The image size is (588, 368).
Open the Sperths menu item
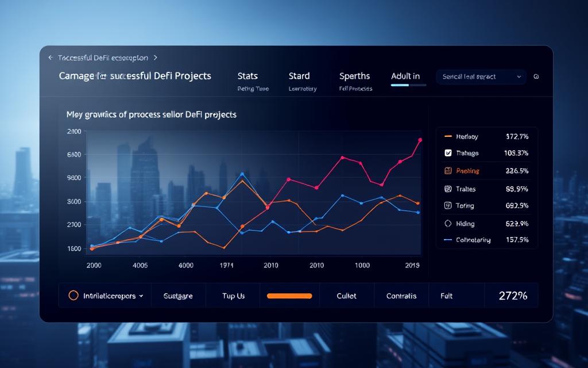pyautogui.click(x=355, y=75)
